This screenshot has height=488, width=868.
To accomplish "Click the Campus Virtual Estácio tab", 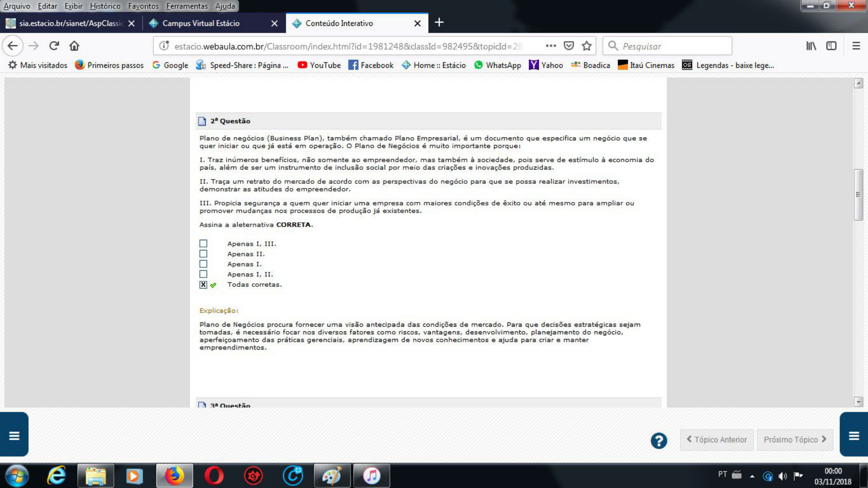I will [201, 23].
